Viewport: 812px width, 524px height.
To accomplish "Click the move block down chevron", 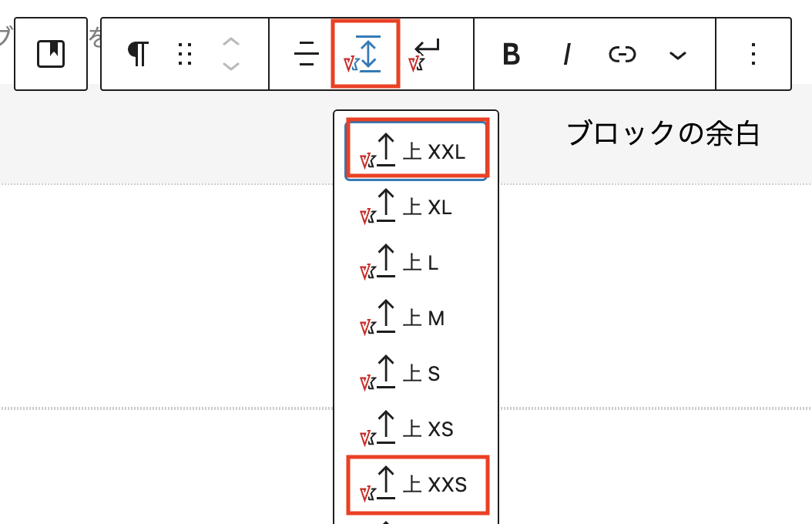I will 231,65.
